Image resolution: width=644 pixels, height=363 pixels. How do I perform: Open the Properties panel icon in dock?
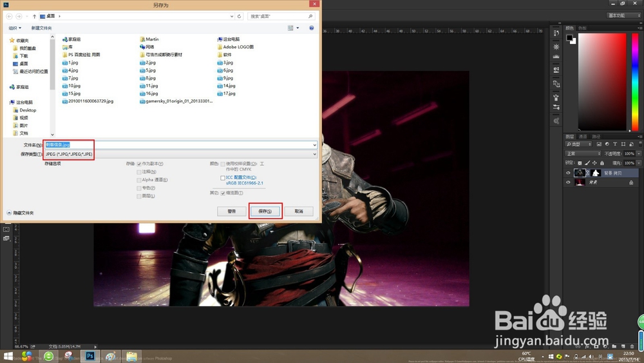556,70
